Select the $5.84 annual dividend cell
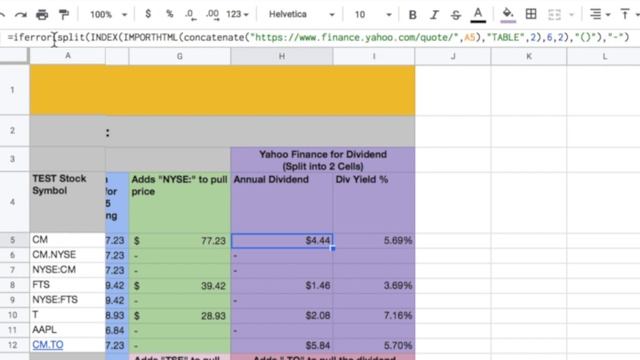This screenshot has width=640, height=360. point(282,345)
